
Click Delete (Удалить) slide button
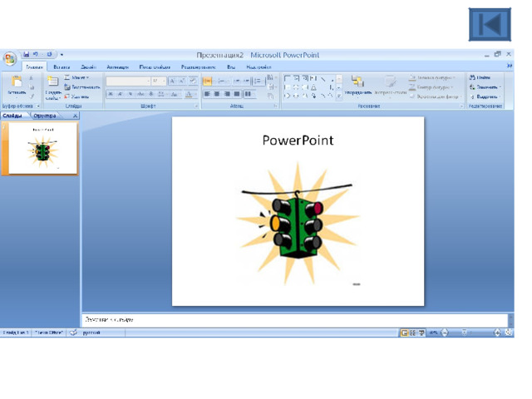click(76, 96)
